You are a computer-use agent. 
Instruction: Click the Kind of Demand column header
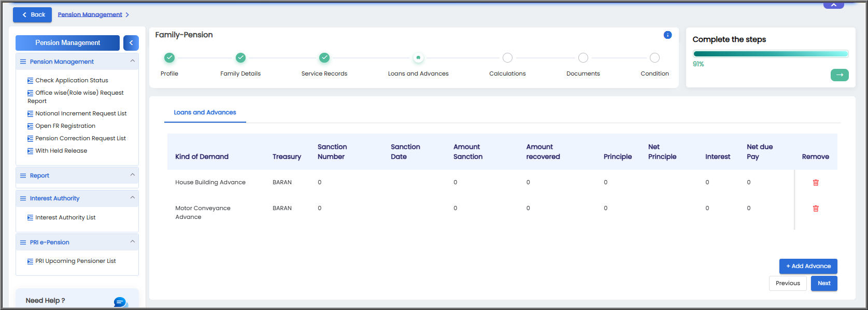pyautogui.click(x=202, y=156)
